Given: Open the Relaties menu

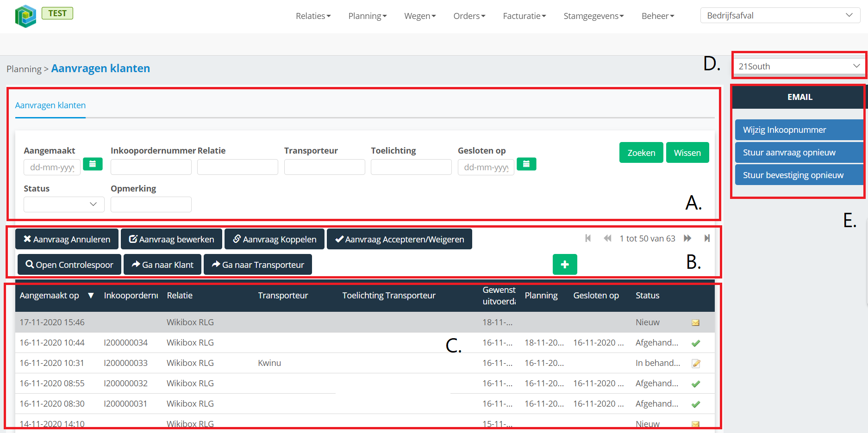Looking at the screenshot, I should point(313,16).
